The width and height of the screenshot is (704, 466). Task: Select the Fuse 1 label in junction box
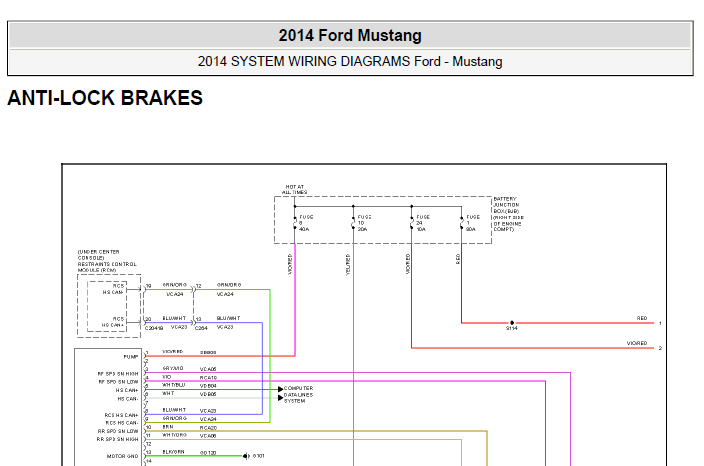(x=473, y=223)
